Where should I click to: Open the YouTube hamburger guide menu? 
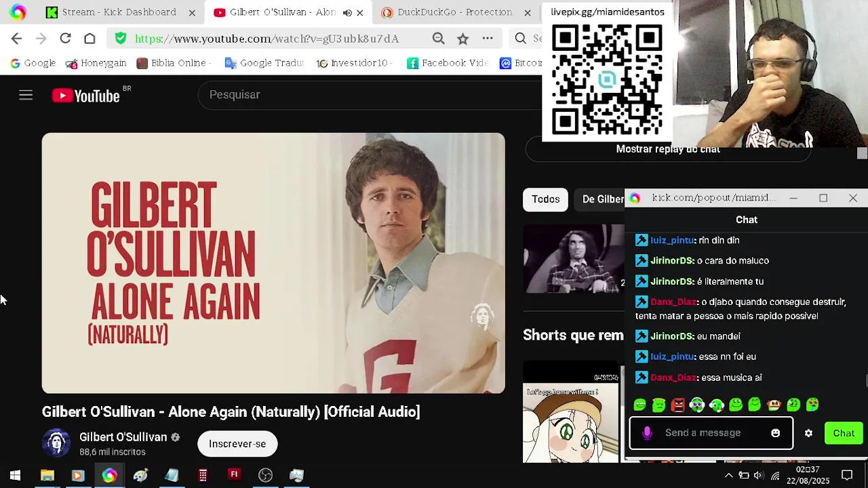[x=26, y=96]
